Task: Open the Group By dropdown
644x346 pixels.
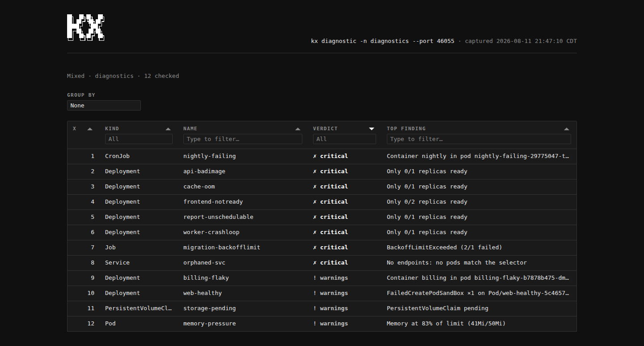Action: (104, 106)
